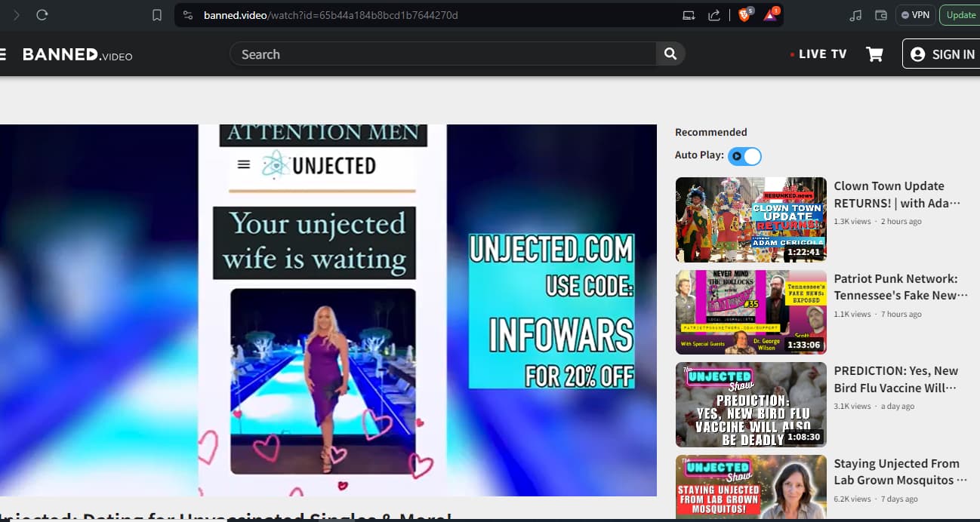Viewport: 980px width, 522px height.
Task: Click the SIGN IN button
Action: (x=942, y=54)
